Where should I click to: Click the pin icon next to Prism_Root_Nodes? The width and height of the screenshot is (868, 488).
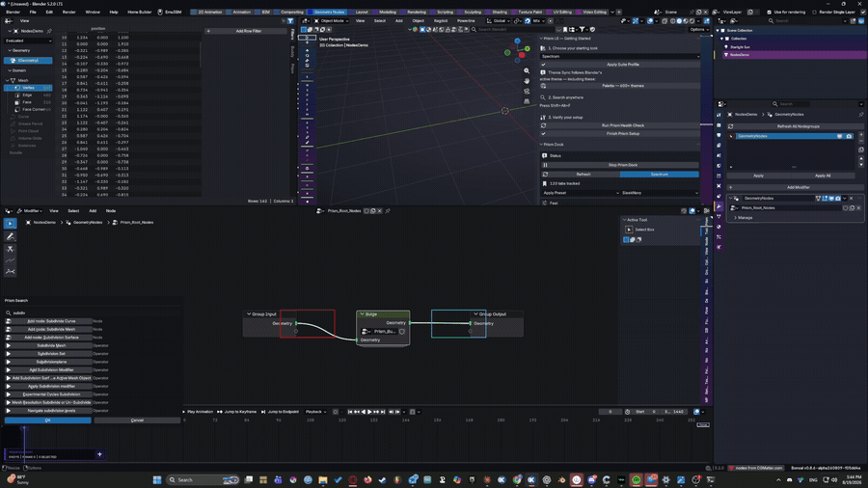point(388,211)
